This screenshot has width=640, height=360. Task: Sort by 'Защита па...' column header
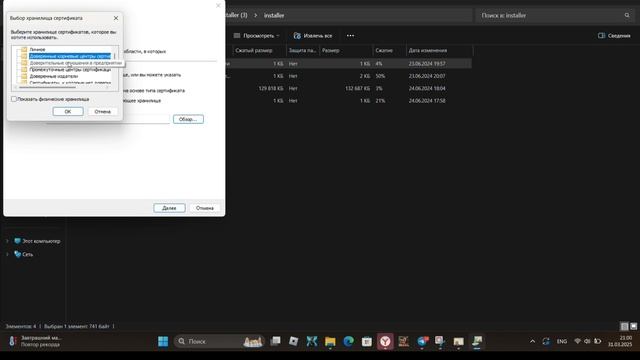(x=302, y=51)
